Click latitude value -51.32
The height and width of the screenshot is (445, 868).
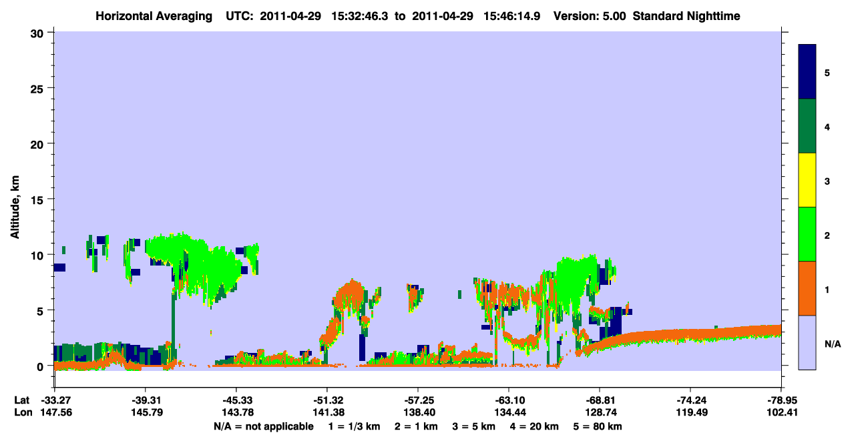[x=327, y=400]
